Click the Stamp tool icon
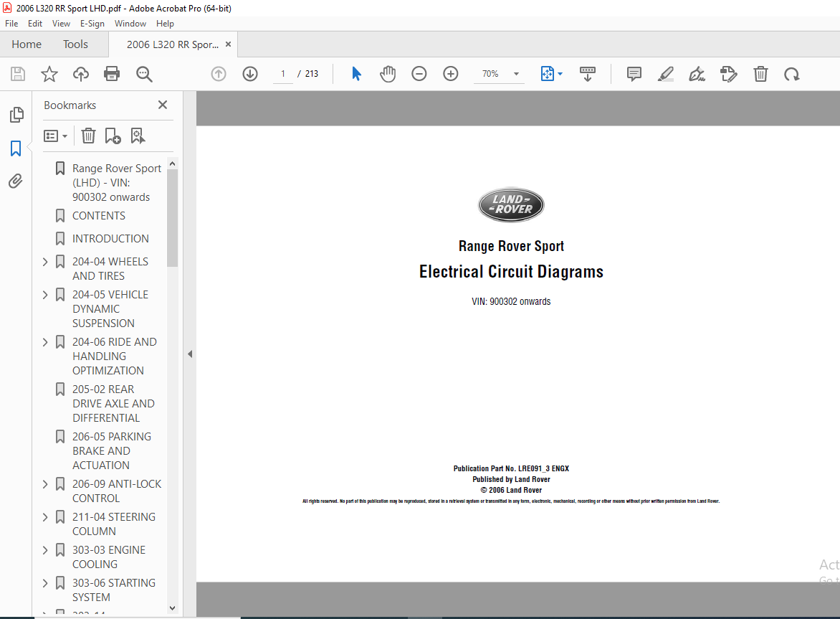The width and height of the screenshot is (840, 619). click(729, 74)
